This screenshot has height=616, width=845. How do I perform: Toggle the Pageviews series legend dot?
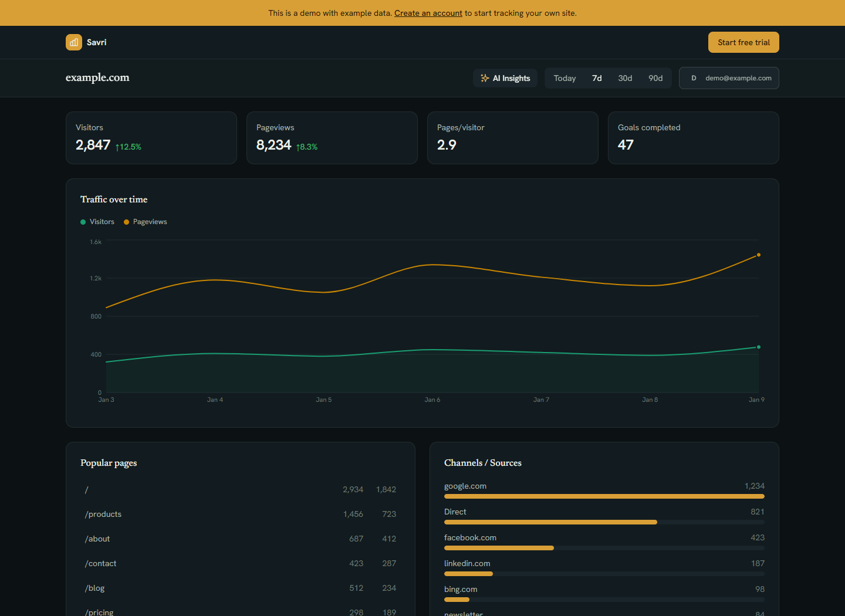pyautogui.click(x=126, y=222)
